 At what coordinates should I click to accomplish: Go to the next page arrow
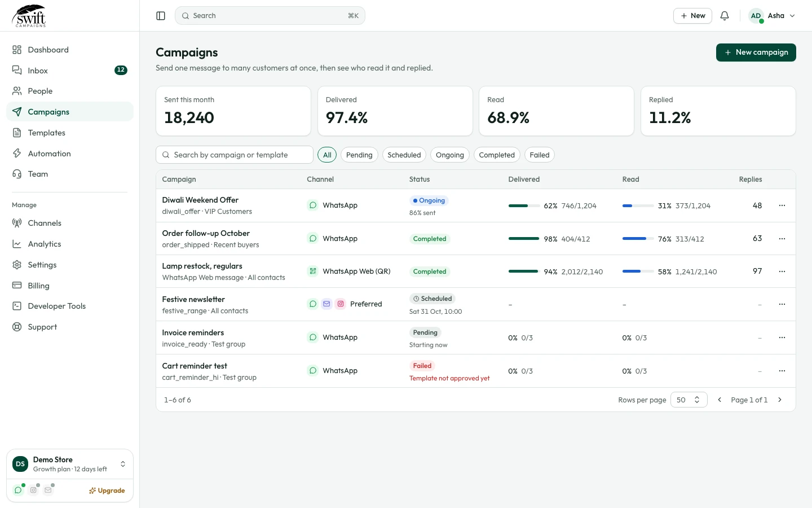[780, 400]
